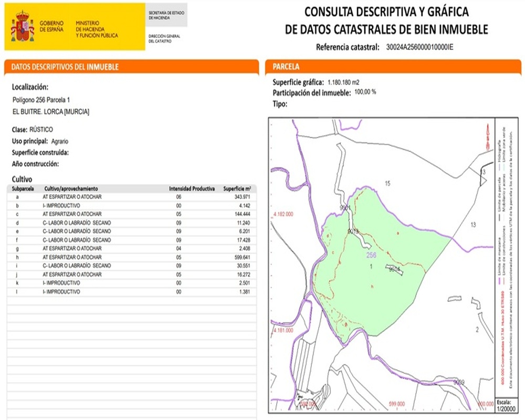Click the "Año construcción:" label
Image resolution: width=525 pixels, height=420 pixels.
click(x=35, y=164)
